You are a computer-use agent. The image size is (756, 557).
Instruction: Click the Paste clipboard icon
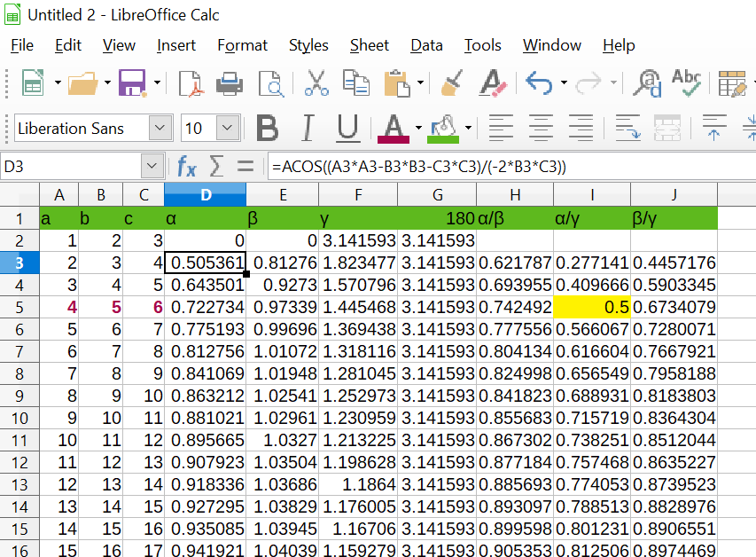coord(397,83)
